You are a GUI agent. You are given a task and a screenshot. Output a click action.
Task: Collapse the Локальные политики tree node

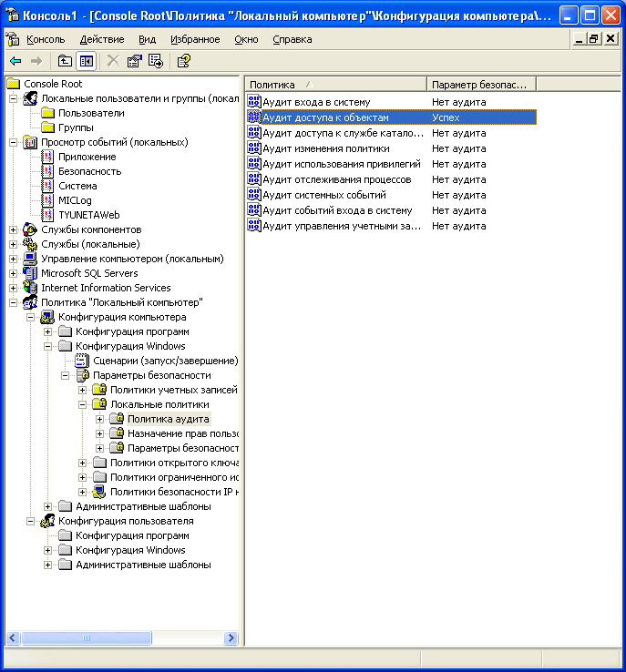[83, 404]
